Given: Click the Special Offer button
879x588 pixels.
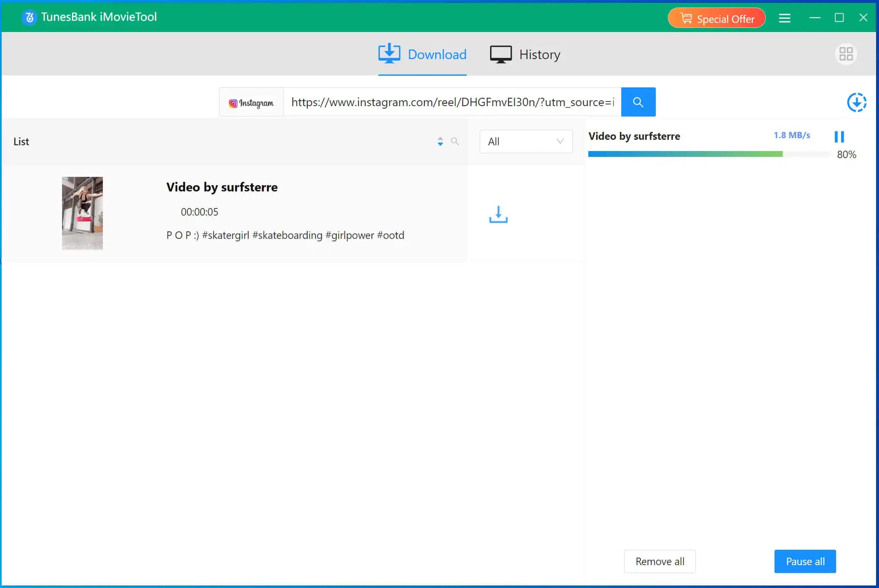Looking at the screenshot, I should [716, 18].
